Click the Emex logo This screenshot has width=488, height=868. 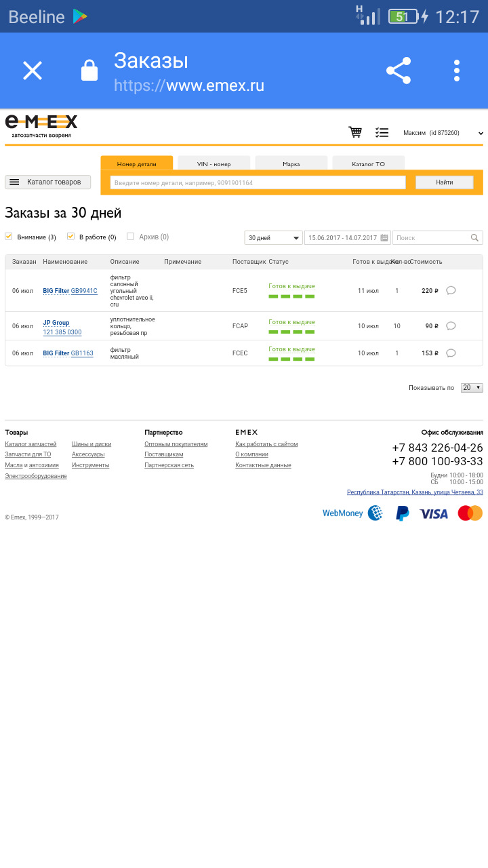pyautogui.click(x=41, y=126)
